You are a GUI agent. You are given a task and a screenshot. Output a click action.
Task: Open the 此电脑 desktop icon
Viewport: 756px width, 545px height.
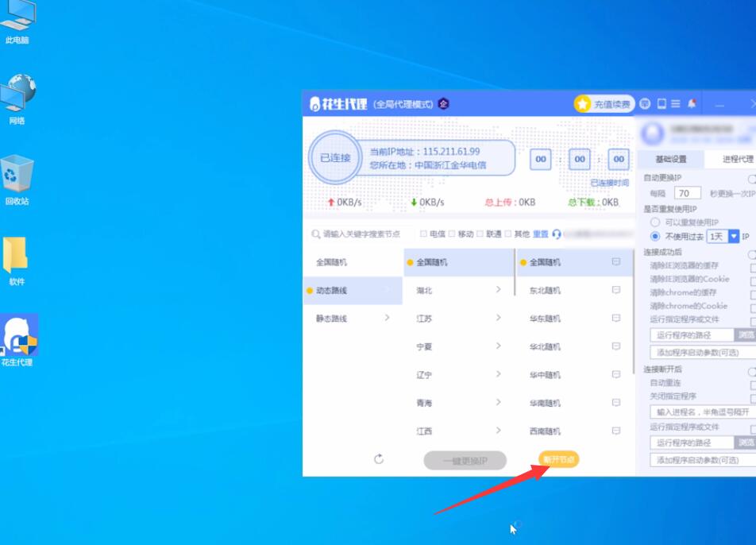[17, 22]
